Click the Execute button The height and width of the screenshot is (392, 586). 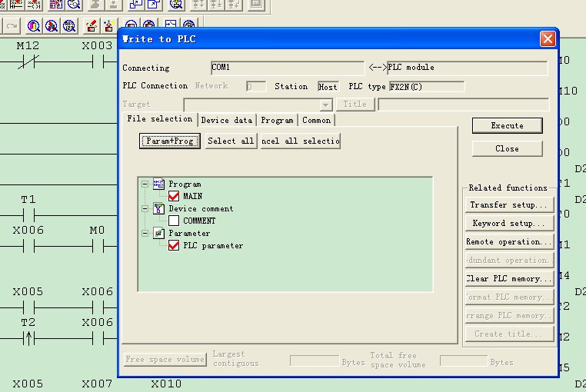coord(507,125)
